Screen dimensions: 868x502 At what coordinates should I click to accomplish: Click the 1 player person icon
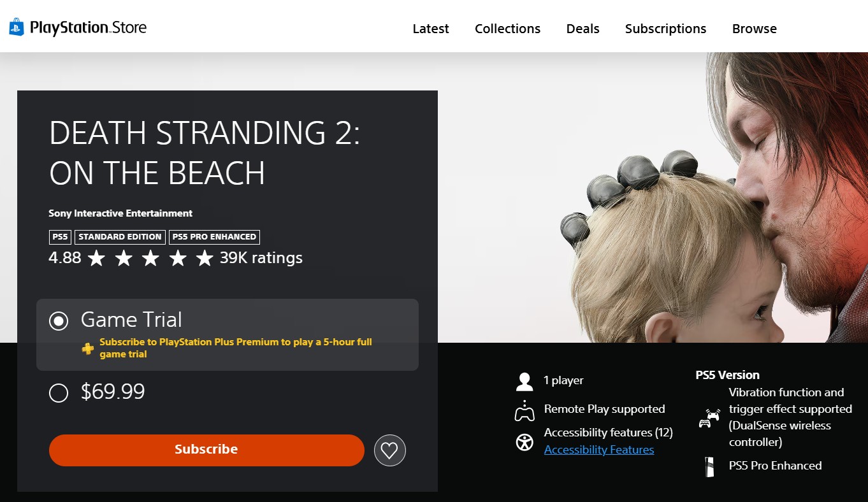(524, 382)
